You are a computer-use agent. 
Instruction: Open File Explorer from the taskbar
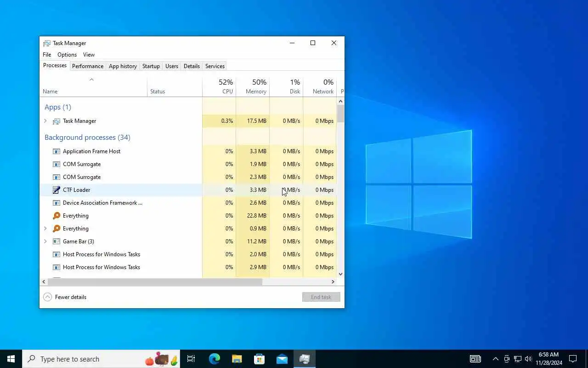coord(237,359)
